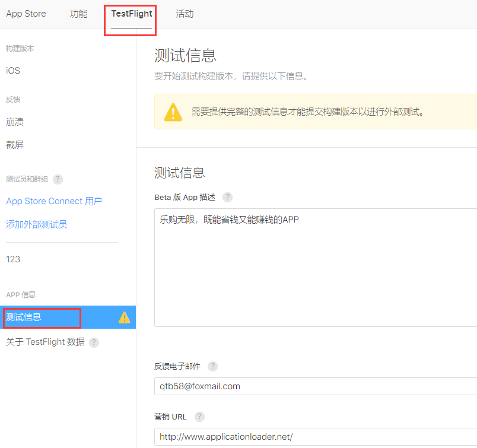The height and width of the screenshot is (448, 477).
Task: Click the APP 信息 section label
Action: [21, 294]
